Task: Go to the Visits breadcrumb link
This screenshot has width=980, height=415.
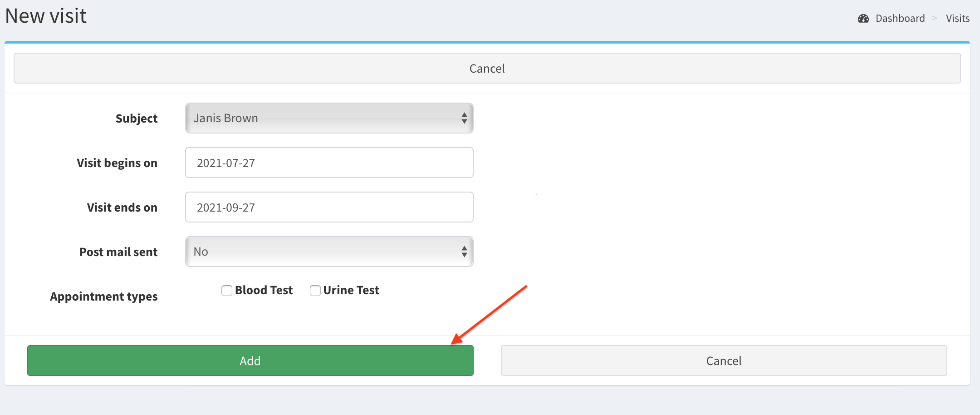Action: pyautogui.click(x=957, y=19)
